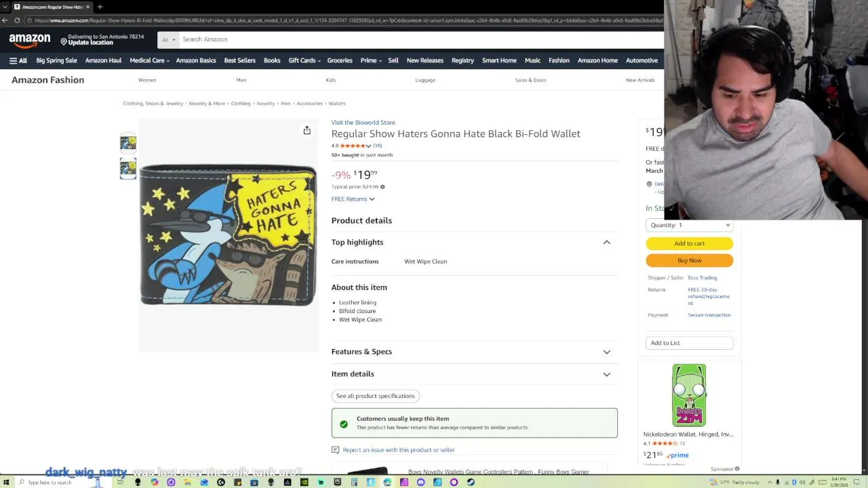The width and height of the screenshot is (868, 488).
Task: Select Sales & Deals in Fashion bar
Action: pos(530,80)
